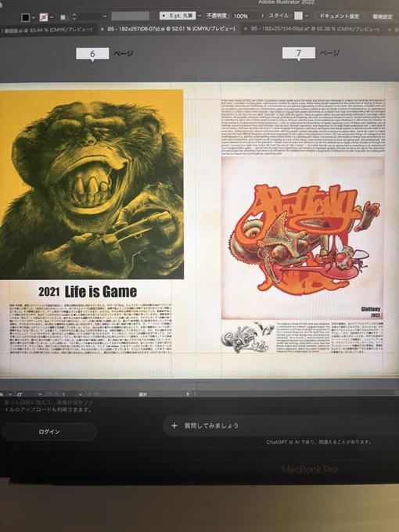Screen dimensions: 399x532
Task: Expand the fill color dropdown arrow
Action: [34, 18]
